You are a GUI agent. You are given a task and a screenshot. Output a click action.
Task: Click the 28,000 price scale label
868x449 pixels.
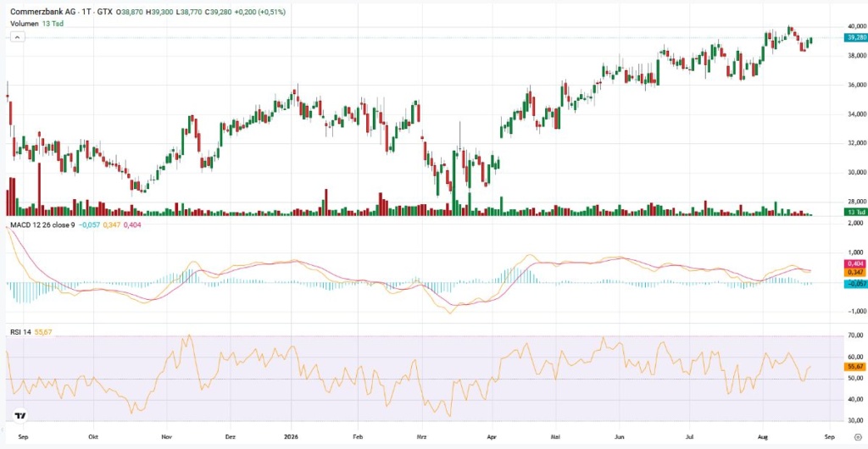tap(856, 202)
